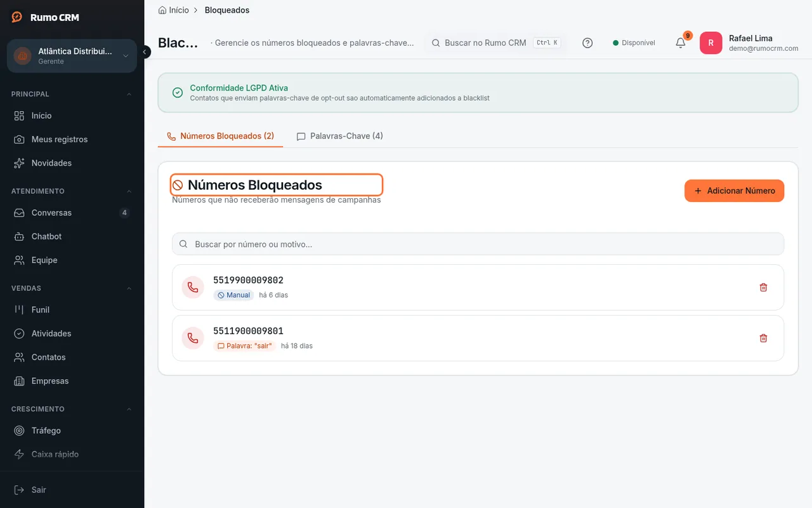
Task: Click Bloqueados in the breadcrumb
Action: [x=227, y=10]
